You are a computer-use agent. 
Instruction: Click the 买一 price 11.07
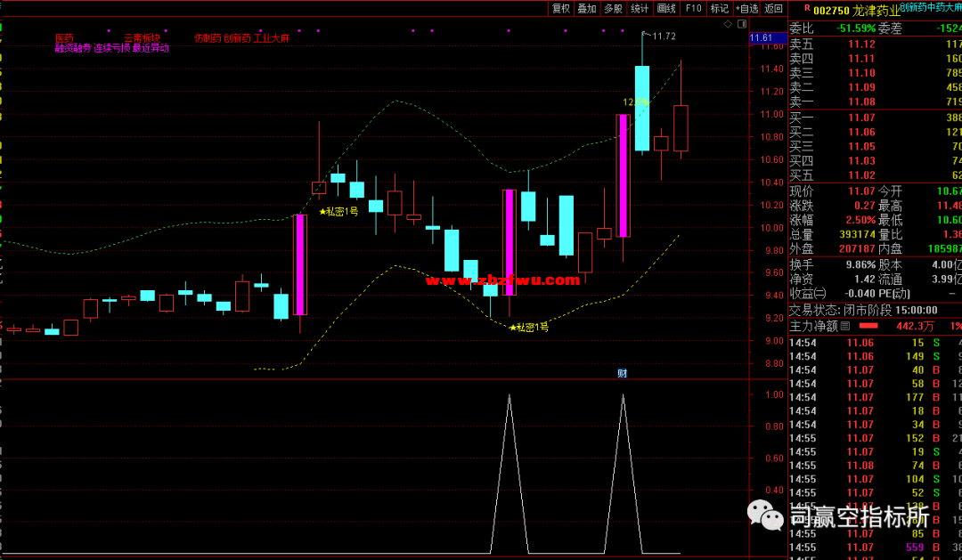[x=861, y=118]
